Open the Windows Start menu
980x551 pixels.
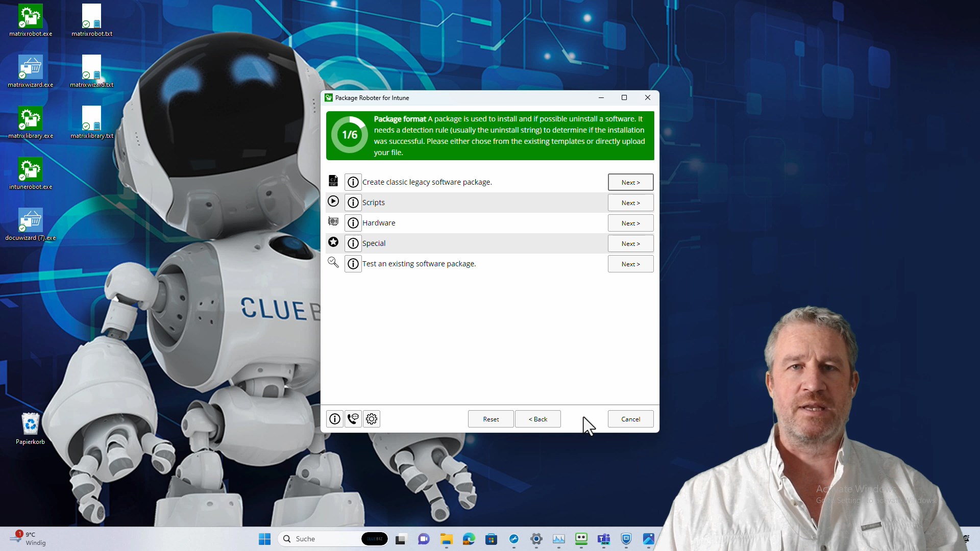click(264, 539)
